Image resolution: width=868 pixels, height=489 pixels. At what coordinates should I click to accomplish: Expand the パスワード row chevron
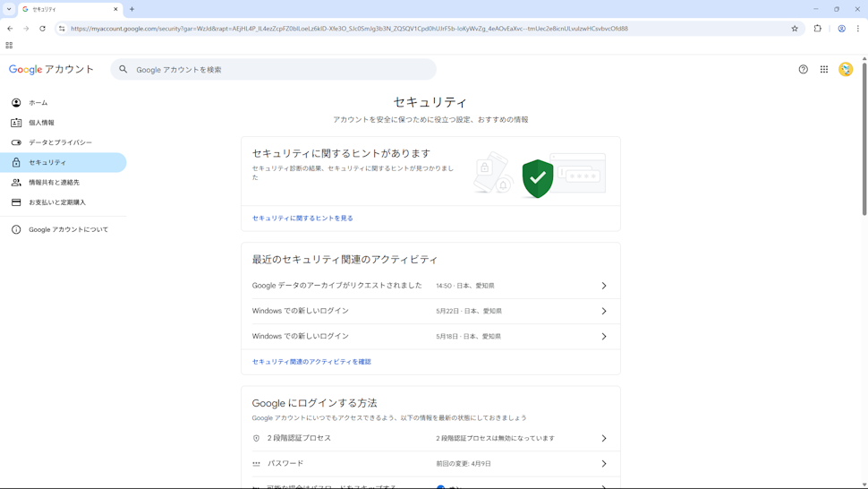click(603, 464)
